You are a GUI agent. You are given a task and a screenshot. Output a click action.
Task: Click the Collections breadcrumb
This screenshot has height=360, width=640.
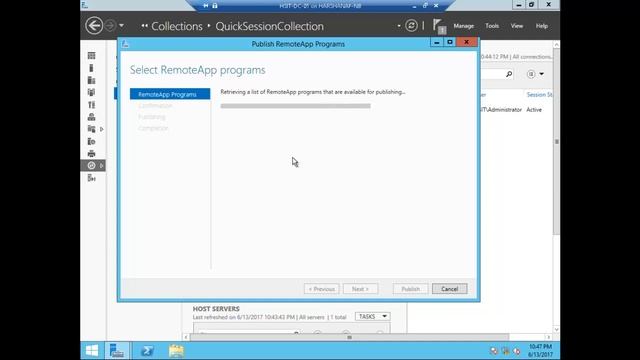coord(177,26)
